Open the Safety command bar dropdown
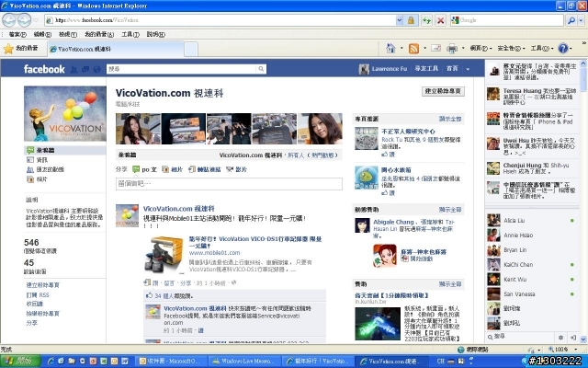 coord(511,48)
